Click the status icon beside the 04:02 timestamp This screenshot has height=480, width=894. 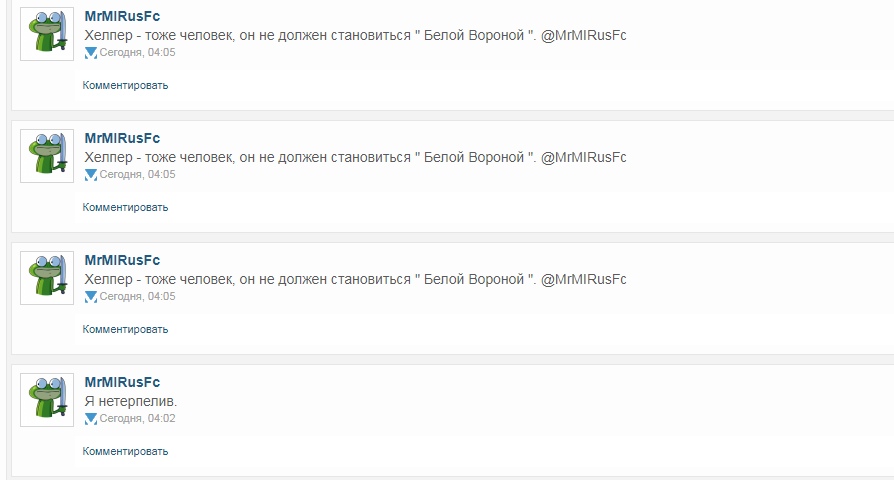[x=91, y=419]
